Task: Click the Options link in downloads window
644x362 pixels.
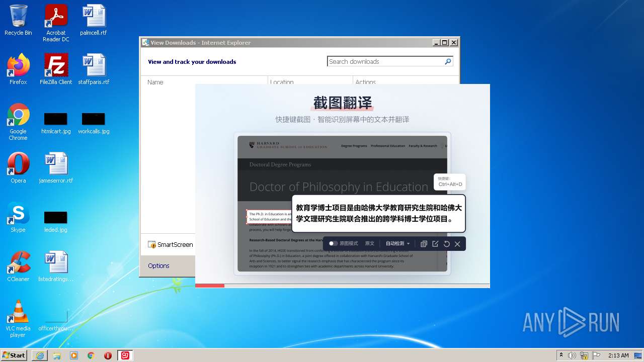Action: click(158, 265)
